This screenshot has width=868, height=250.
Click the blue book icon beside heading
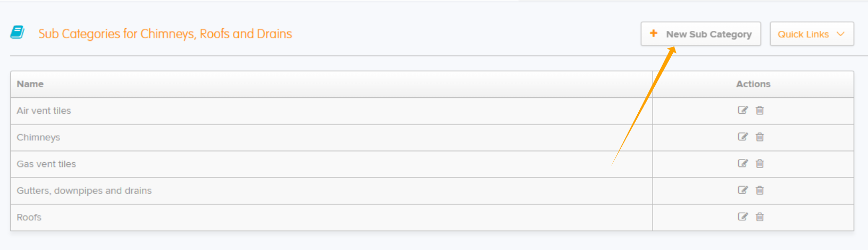(x=18, y=32)
